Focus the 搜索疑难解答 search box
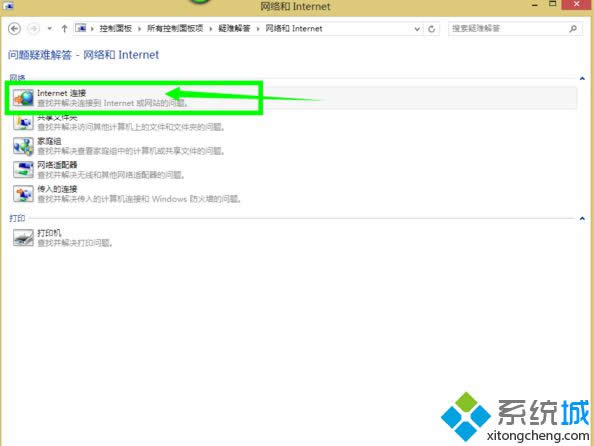Screen dimensions: 594x446 point(508,28)
